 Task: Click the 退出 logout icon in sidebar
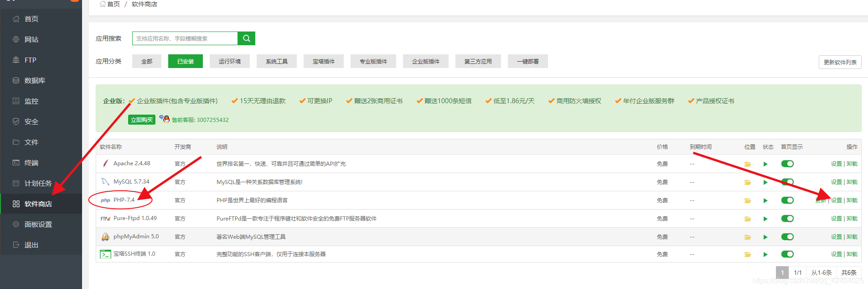pyautogui.click(x=16, y=245)
